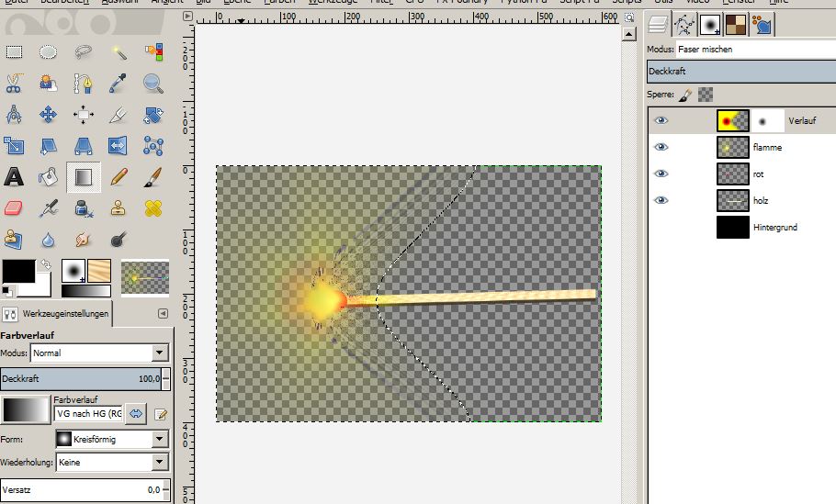Screen dimensions: 836x504
Task: Hide the Verlauf layer via eye icon
Action: [x=661, y=120]
